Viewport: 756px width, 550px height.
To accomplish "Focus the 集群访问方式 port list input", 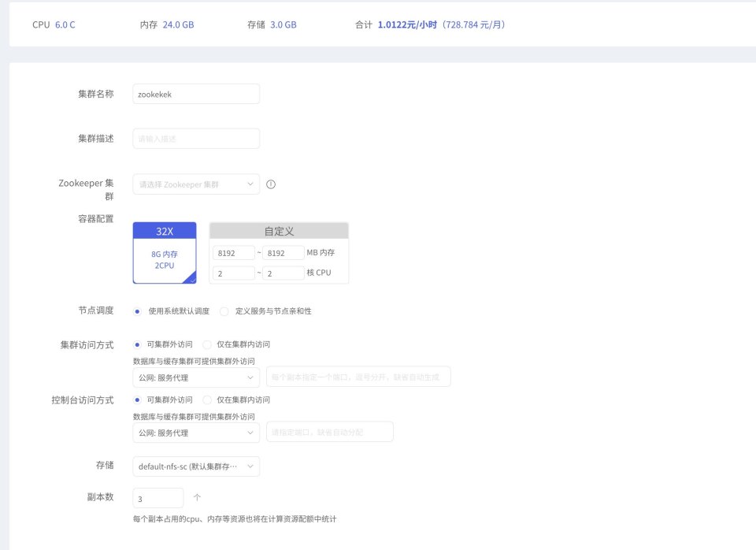I will 358,377.
